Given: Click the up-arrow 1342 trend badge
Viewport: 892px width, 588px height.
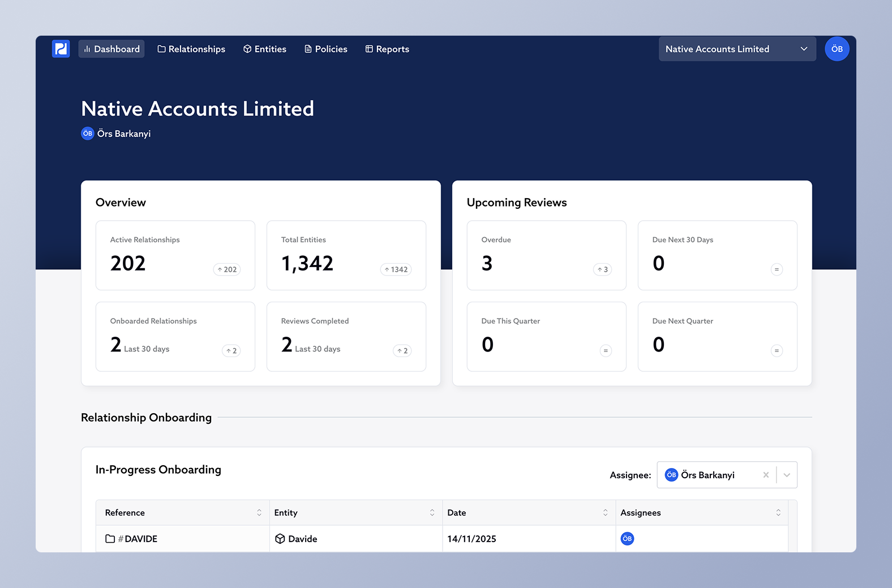Looking at the screenshot, I should pyautogui.click(x=396, y=269).
